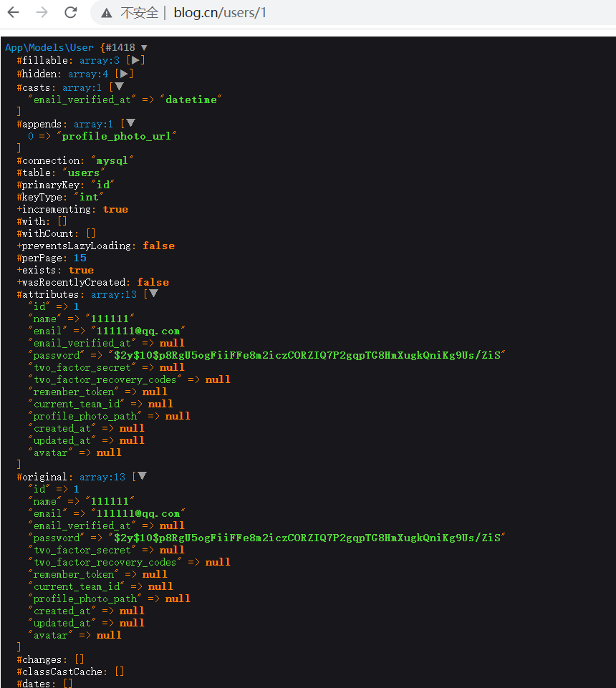
Task: Go forward with the browser forward arrow
Action: pyautogui.click(x=42, y=12)
